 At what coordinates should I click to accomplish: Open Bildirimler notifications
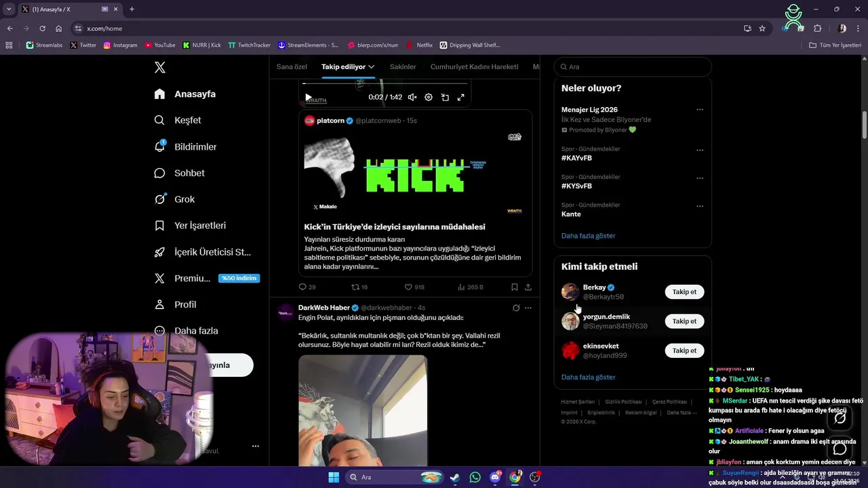coord(186,146)
